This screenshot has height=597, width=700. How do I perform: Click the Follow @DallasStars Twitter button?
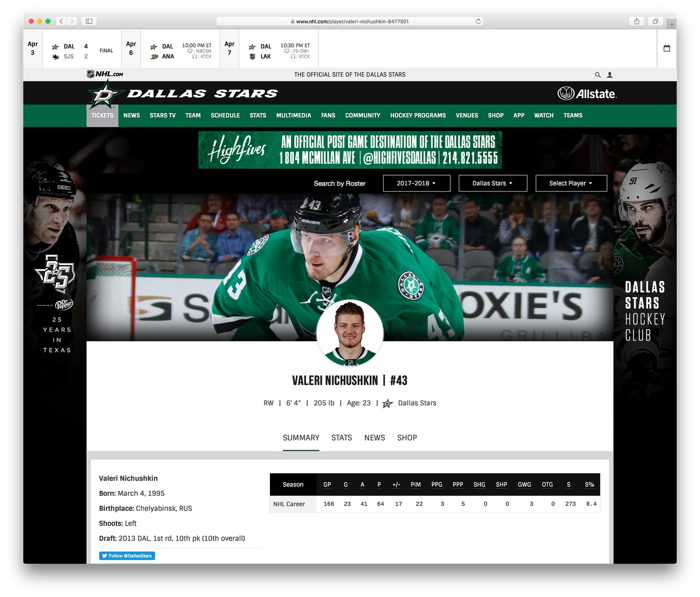pyautogui.click(x=127, y=556)
